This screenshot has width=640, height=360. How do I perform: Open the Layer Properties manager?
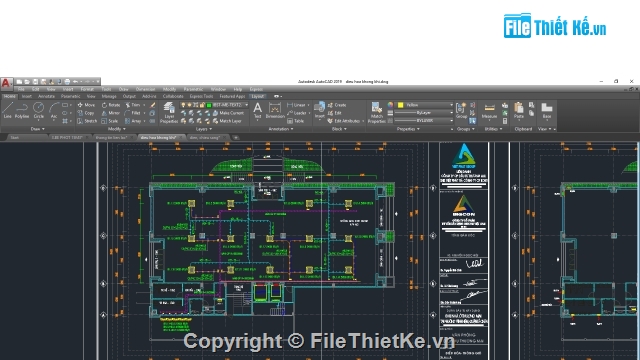click(x=169, y=112)
